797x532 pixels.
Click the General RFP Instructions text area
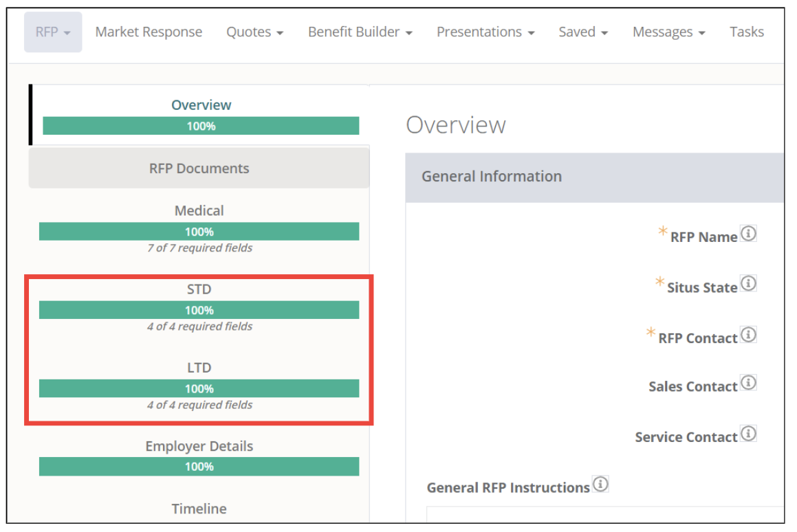pyautogui.click(x=605, y=516)
